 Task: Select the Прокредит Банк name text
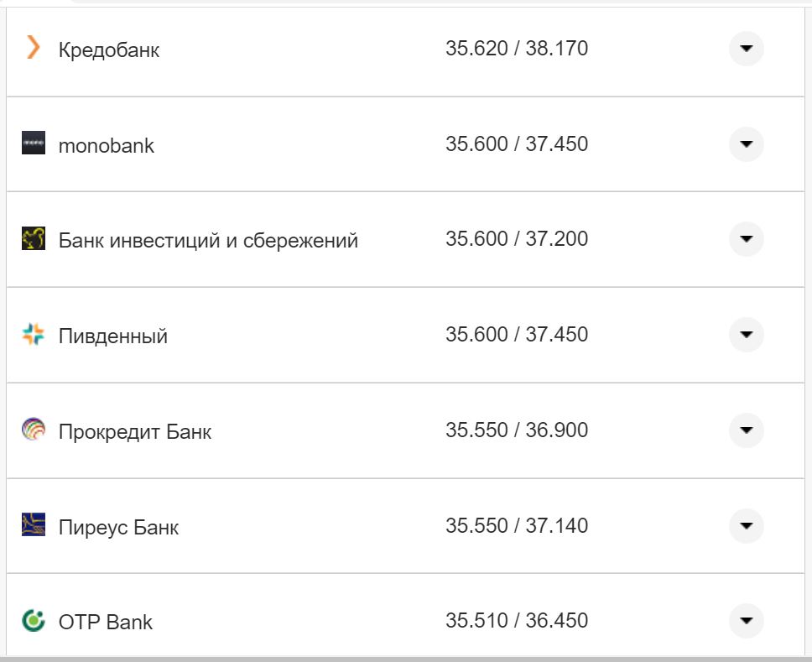coord(135,433)
